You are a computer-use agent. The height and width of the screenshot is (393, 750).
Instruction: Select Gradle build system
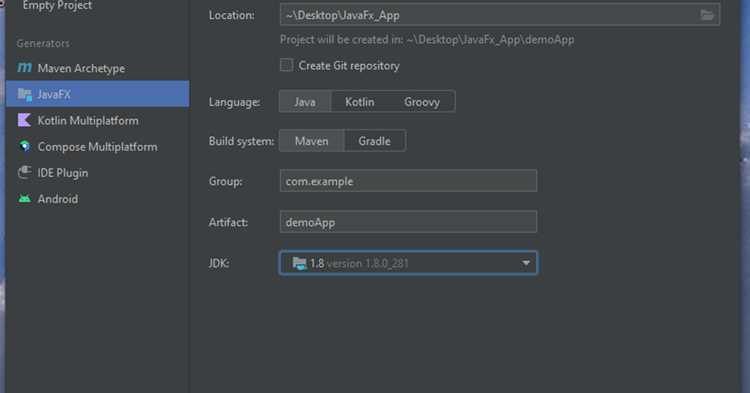375,141
